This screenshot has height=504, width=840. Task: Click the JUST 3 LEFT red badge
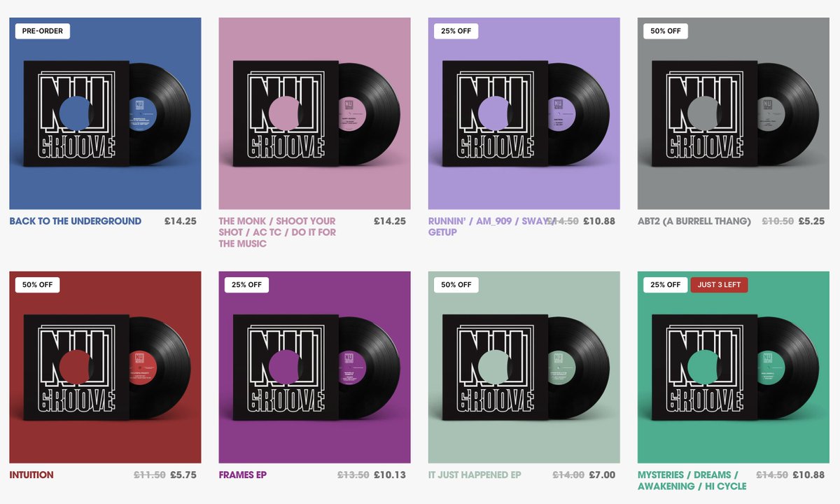click(719, 285)
